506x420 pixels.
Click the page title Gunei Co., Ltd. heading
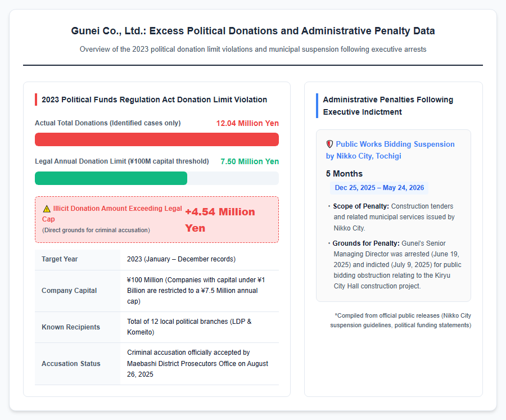253,31
